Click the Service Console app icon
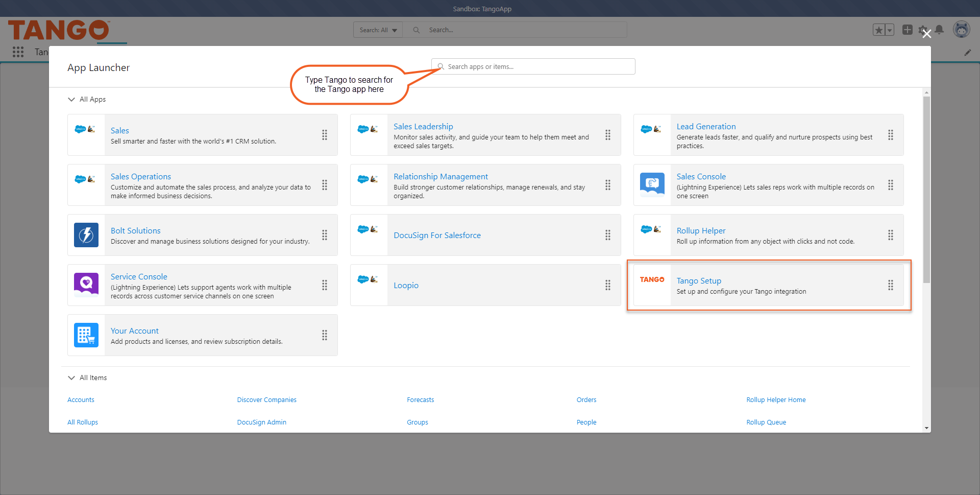980x495 pixels. pos(86,285)
